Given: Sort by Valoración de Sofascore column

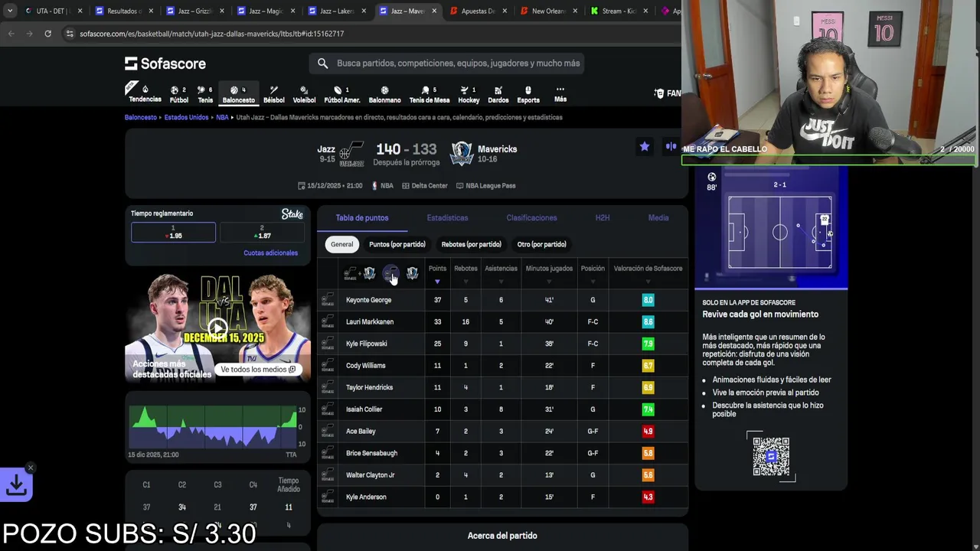Looking at the screenshot, I should pos(648,274).
